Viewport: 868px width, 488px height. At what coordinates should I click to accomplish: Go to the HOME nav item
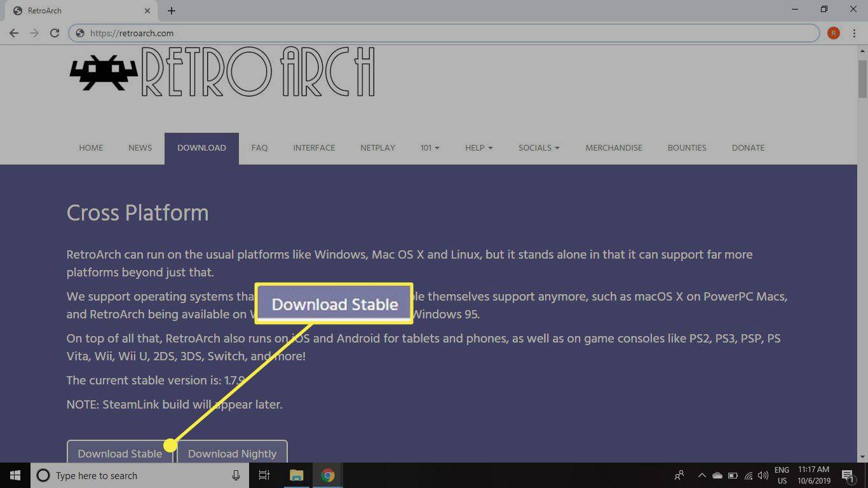(x=91, y=147)
